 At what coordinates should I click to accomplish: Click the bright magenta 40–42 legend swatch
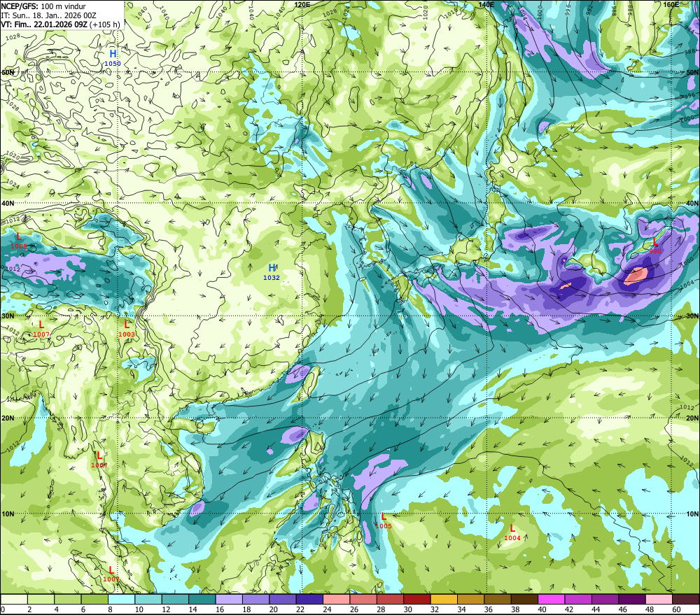click(x=552, y=599)
